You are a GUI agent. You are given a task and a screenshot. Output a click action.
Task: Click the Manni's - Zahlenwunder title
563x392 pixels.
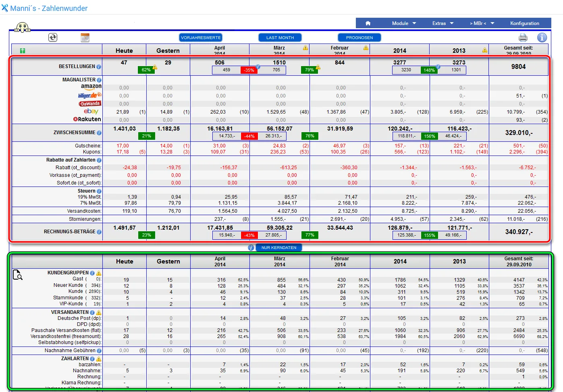tap(49, 8)
